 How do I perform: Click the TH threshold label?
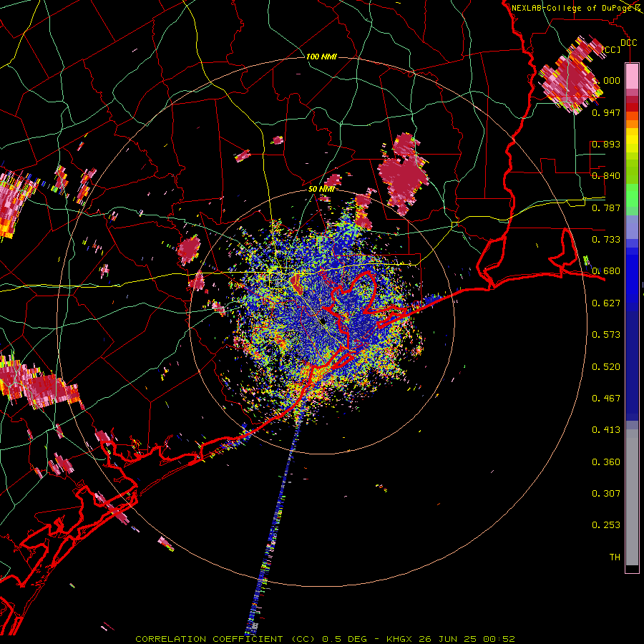(615, 557)
